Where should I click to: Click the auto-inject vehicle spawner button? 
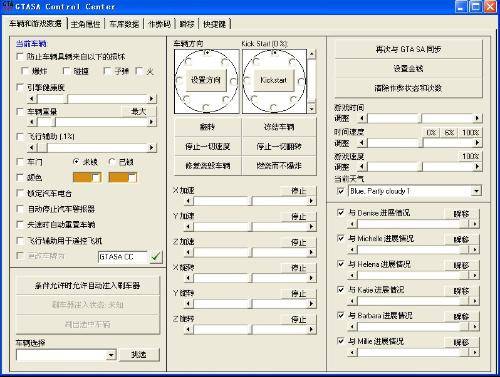click(x=87, y=286)
